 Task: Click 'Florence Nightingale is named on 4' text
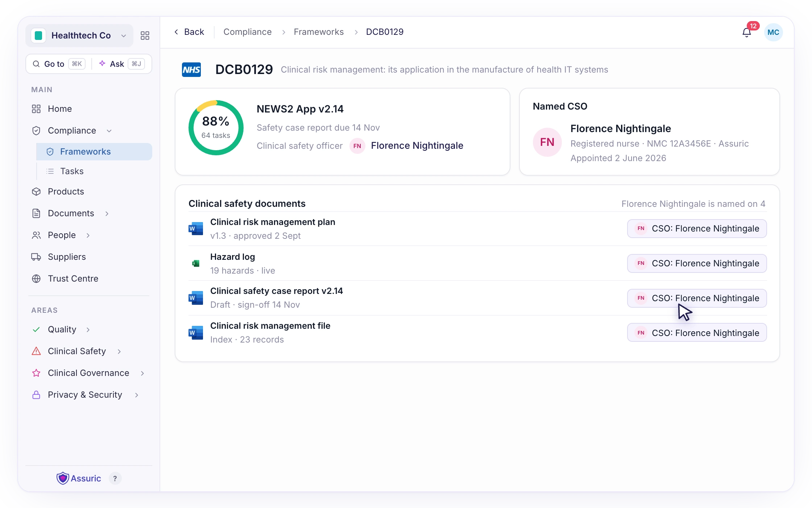point(693,204)
